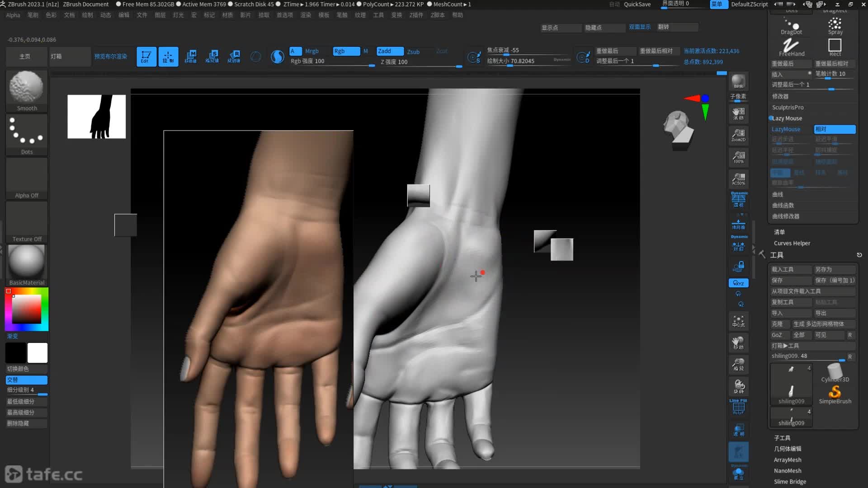Click the QuickSave button
The image size is (868, 488).
point(637,4)
